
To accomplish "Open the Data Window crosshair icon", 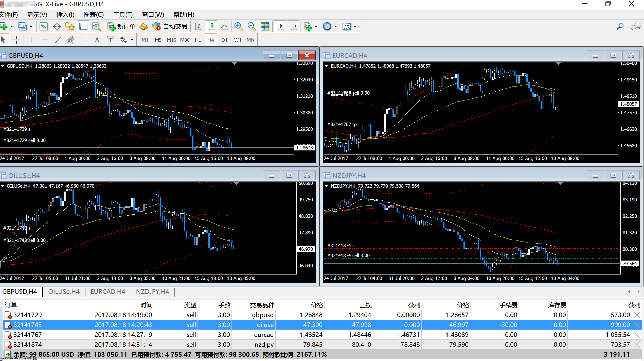I will point(57,26).
